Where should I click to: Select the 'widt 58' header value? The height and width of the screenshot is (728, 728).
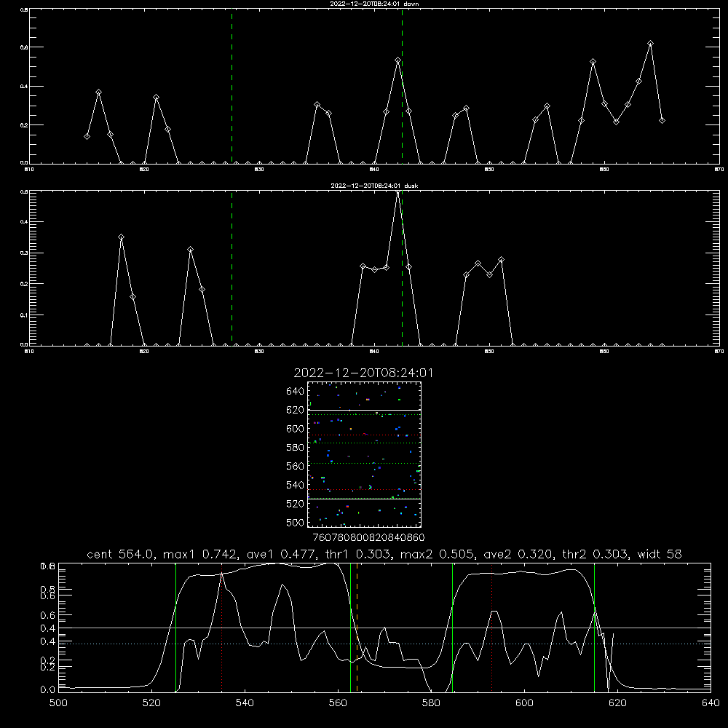pyautogui.click(x=660, y=554)
